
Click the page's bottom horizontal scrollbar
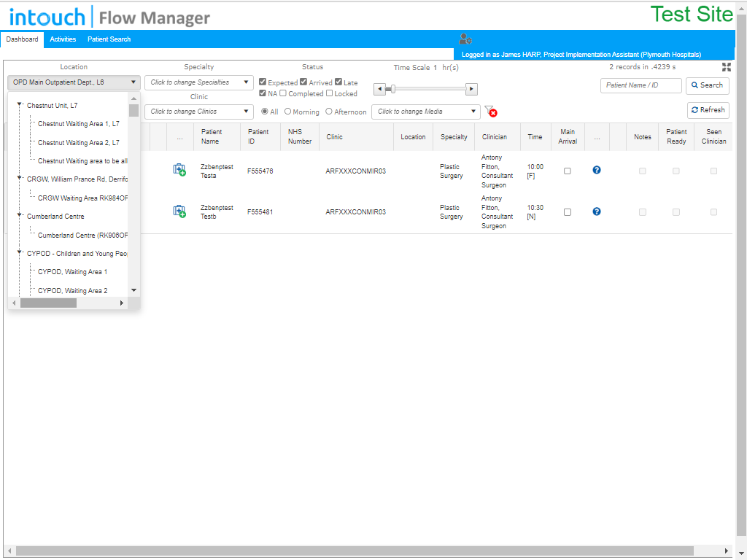tap(355, 551)
